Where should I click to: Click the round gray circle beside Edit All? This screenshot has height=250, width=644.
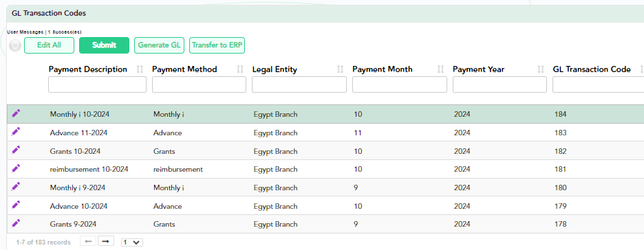14,45
